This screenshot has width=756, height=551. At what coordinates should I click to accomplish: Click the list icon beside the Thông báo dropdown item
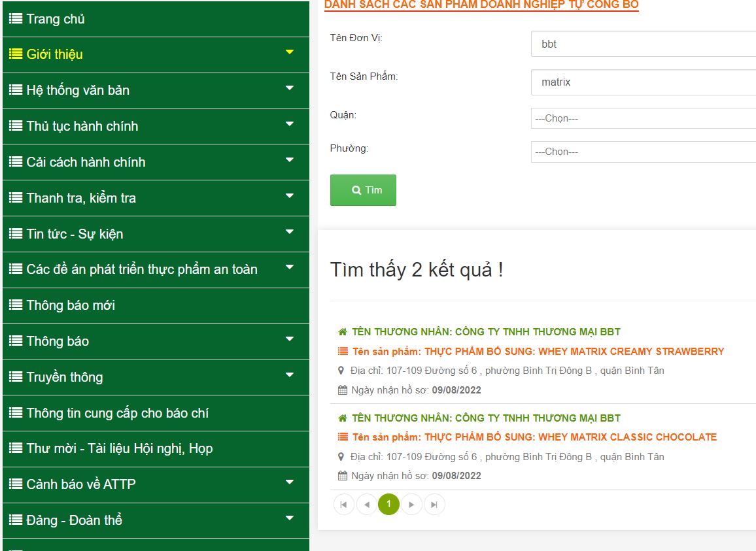point(16,341)
